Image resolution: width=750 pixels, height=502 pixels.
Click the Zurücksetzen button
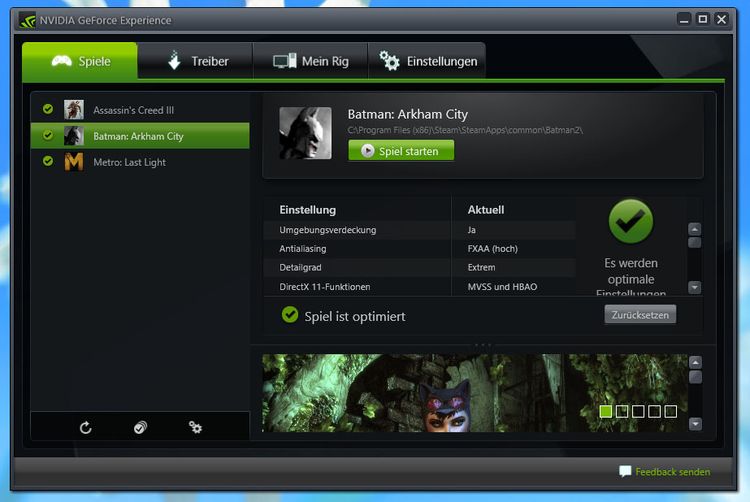640,314
